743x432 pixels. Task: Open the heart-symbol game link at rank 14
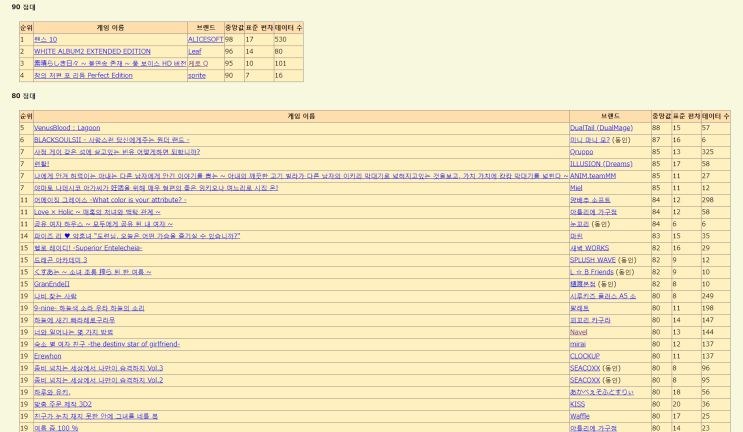136,236
